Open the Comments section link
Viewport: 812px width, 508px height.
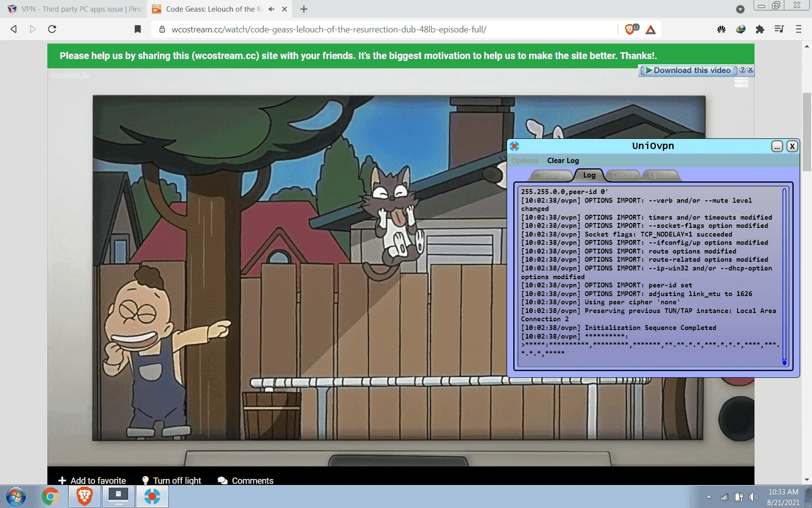tap(246, 480)
